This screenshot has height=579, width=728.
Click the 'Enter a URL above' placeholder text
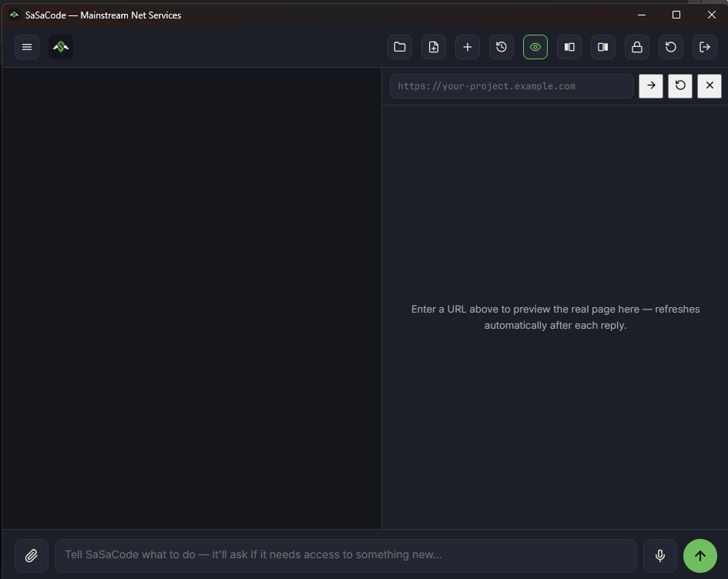pyautogui.click(x=555, y=317)
